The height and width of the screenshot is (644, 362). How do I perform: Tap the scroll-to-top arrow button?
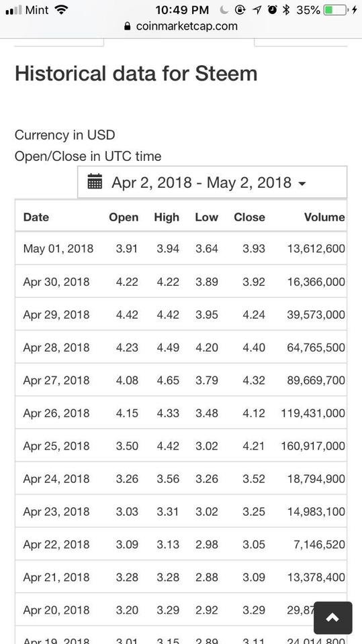[332, 618]
